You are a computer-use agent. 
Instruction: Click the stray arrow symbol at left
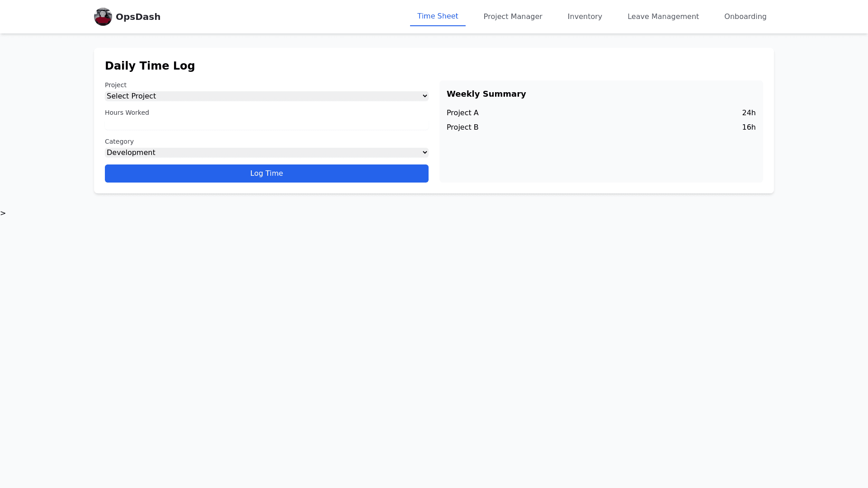coord(3,213)
